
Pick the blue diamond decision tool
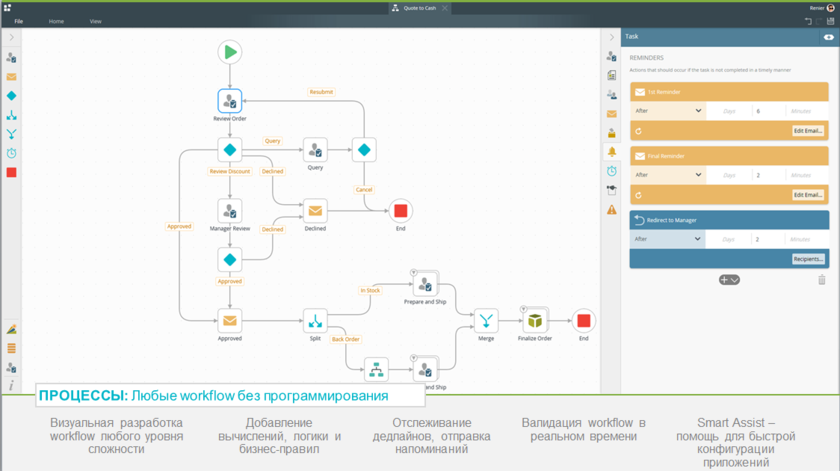point(11,96)
